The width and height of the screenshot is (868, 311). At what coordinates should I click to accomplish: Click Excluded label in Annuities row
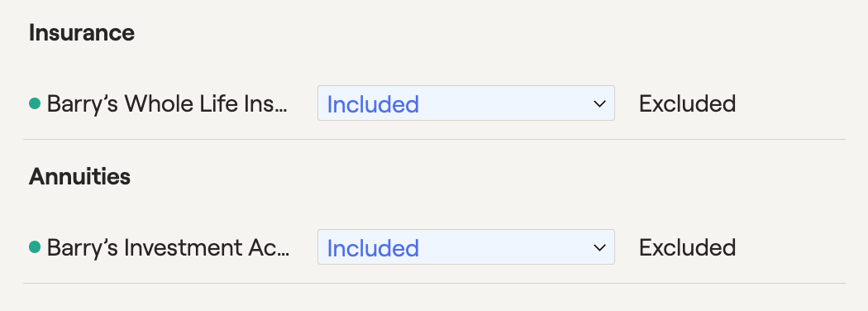pos(687,247)
